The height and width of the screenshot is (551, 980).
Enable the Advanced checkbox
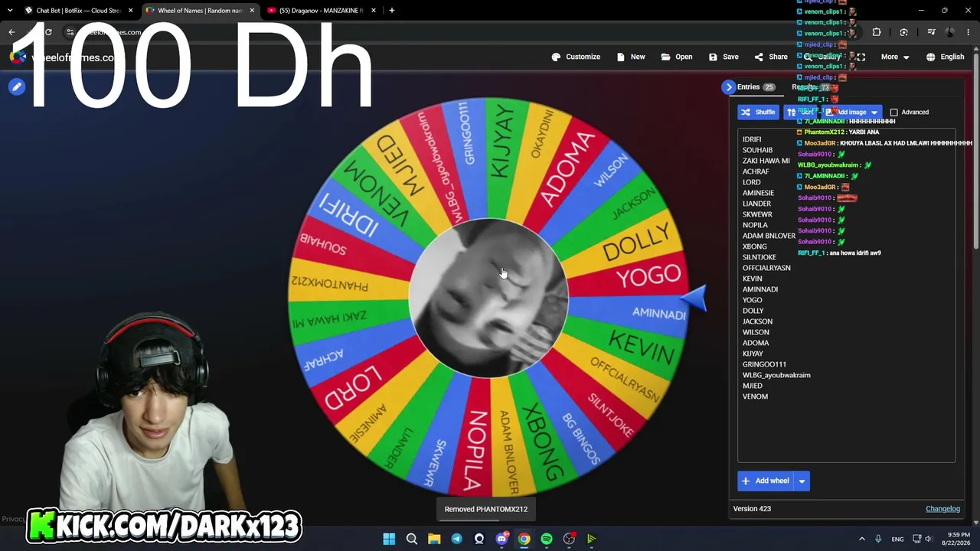(x=893, y=112)
